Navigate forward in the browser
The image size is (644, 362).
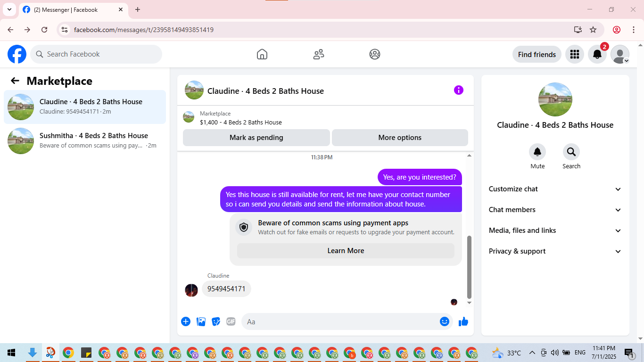[x=27, y=30]
